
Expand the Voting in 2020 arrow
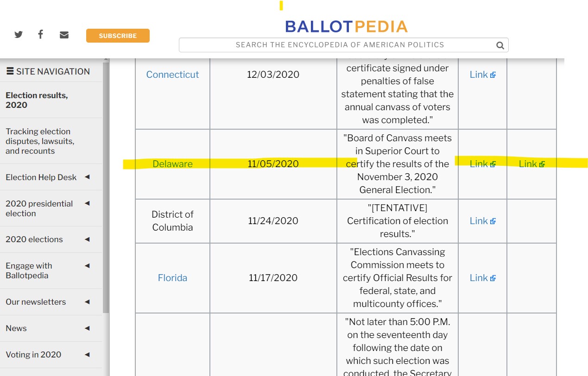[87, 354]
